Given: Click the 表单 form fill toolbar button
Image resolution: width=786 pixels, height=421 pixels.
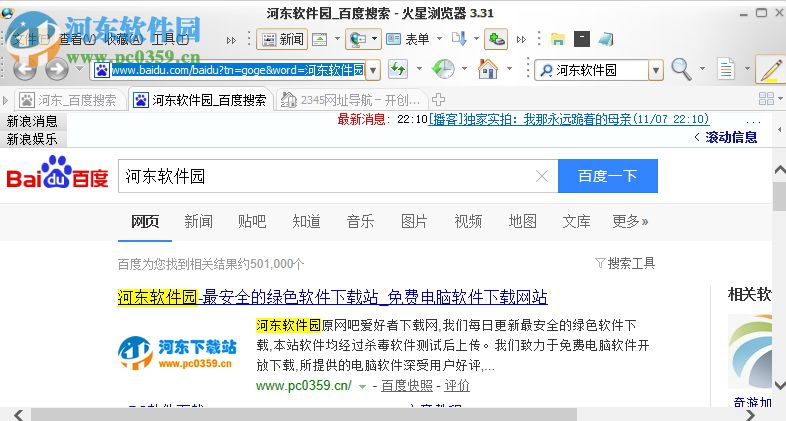Looking at the screenshot, I should [408, 39].
